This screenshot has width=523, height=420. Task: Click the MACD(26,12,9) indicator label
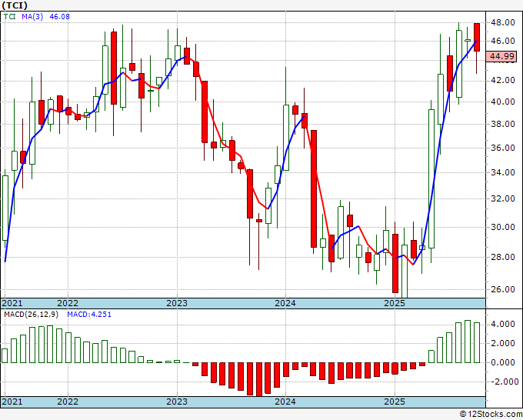31,315
